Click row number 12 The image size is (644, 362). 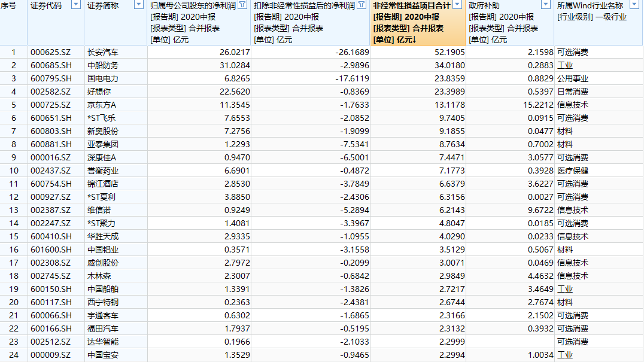tap(14, 197)
